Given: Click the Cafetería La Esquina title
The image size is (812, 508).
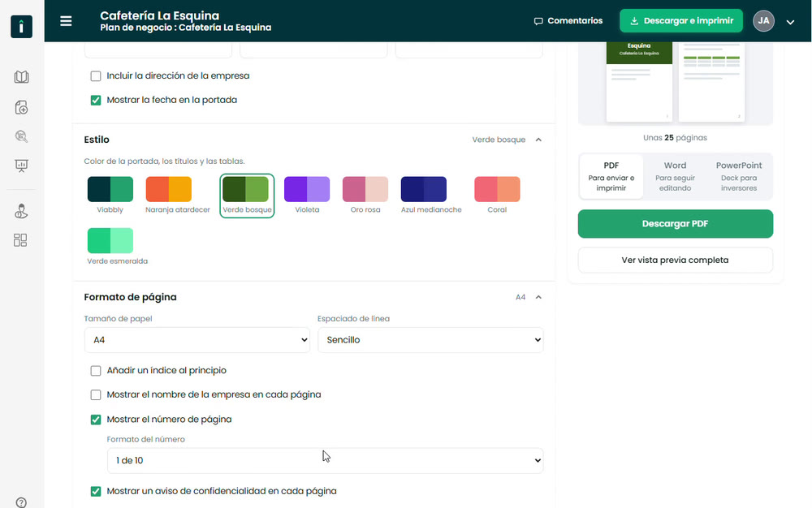Looking at the screenshot, I should 159,15.
